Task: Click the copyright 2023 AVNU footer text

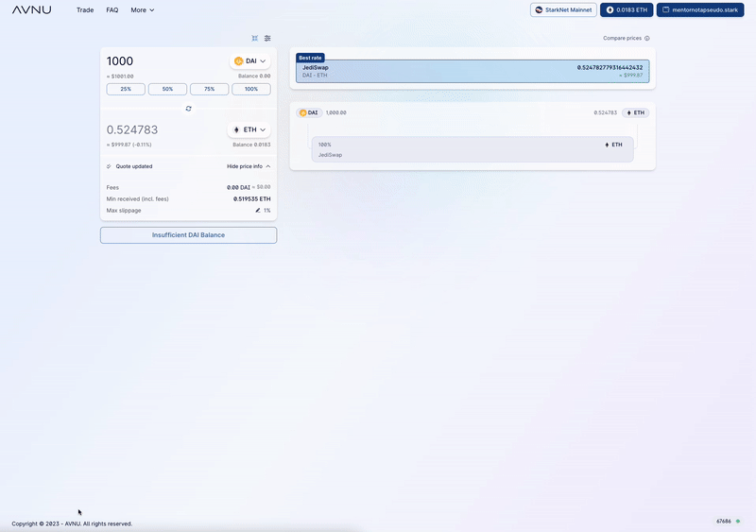Action: [x=72, y=523]
